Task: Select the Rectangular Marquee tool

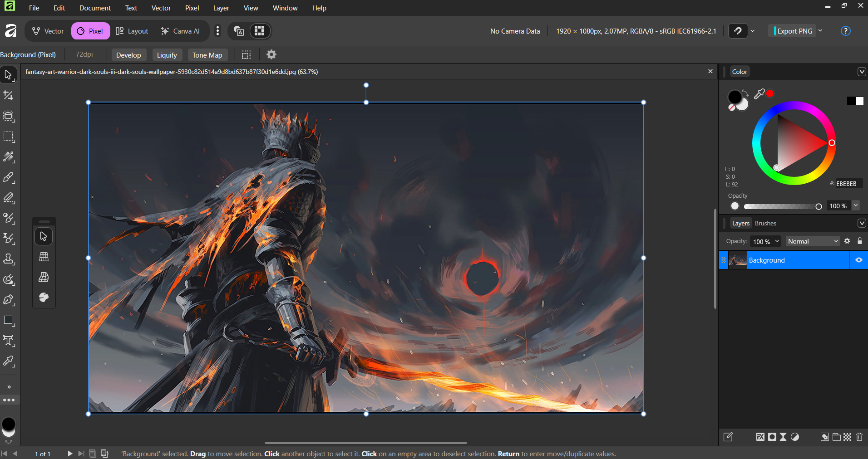Action: coord(9,137)
